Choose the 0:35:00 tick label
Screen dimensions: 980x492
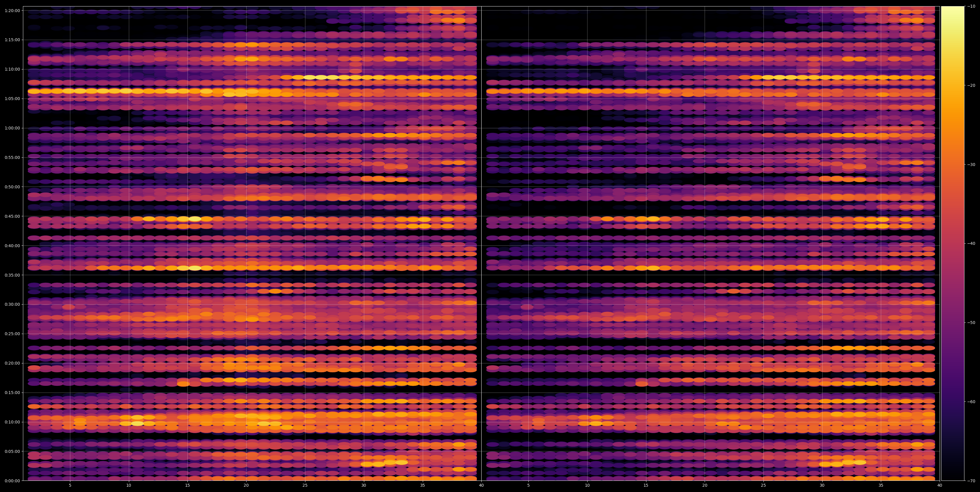(x=12, y=275)
